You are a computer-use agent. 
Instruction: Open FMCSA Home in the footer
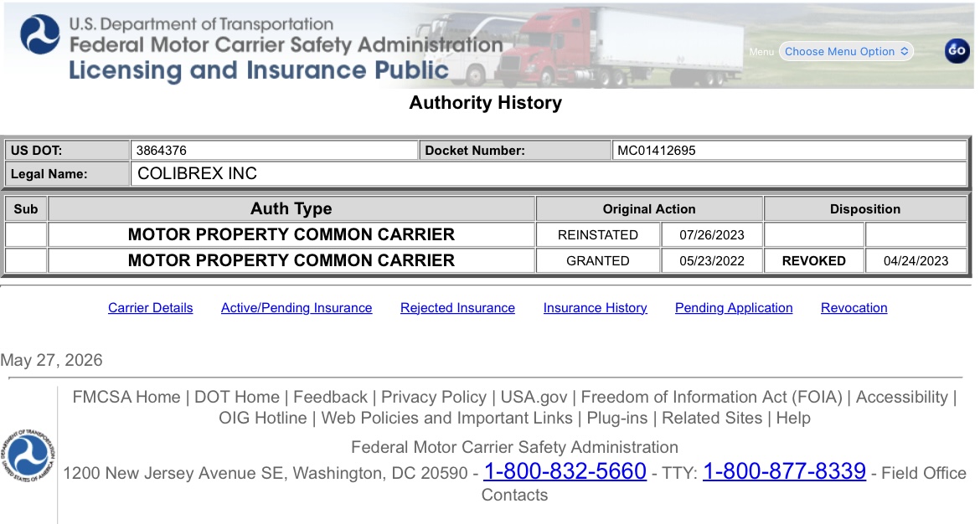coord(126,398)
